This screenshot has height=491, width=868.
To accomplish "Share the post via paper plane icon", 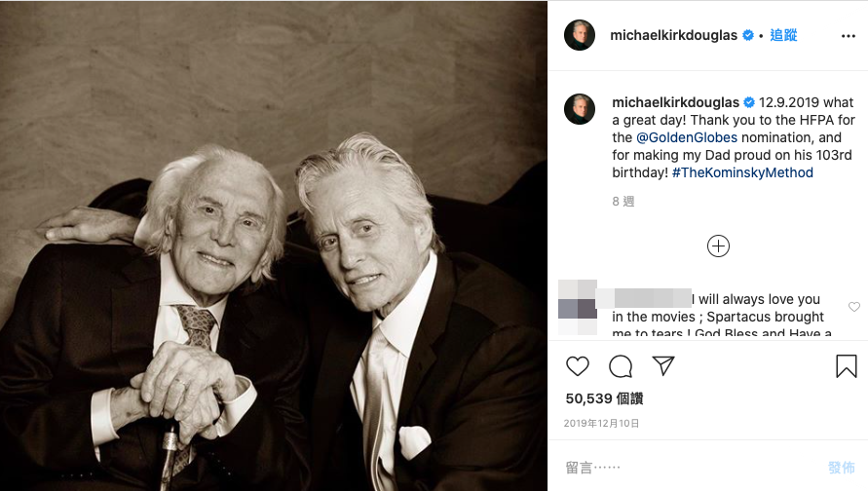I will (x=663, y=366).
